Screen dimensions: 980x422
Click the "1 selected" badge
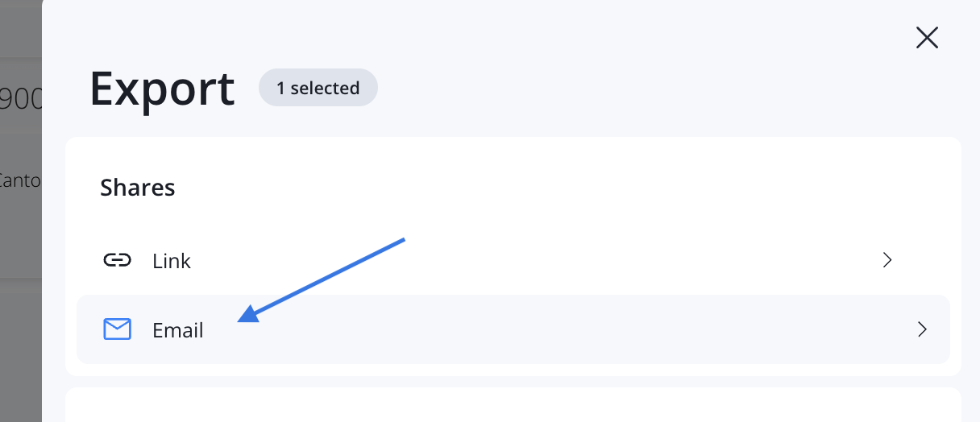(318, 88)
